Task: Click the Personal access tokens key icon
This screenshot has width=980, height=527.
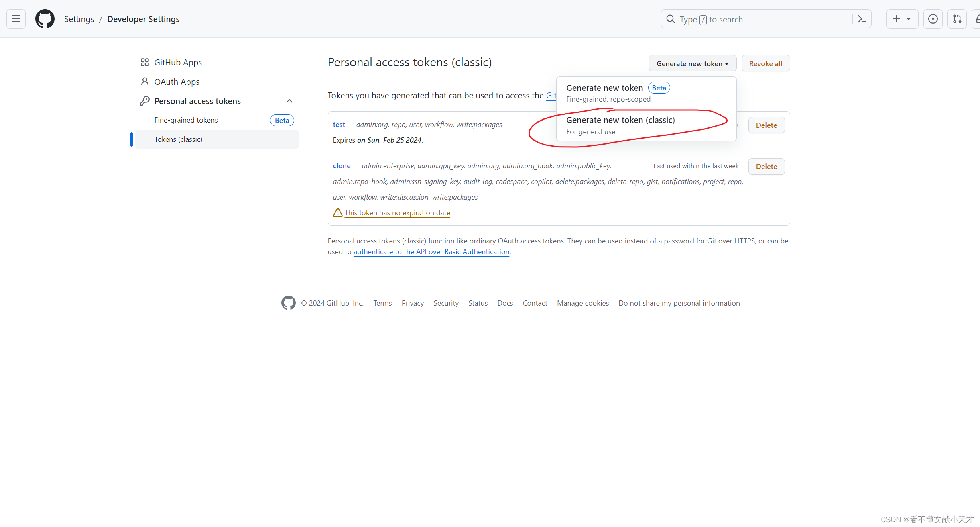Action: (x=145, y=101)
